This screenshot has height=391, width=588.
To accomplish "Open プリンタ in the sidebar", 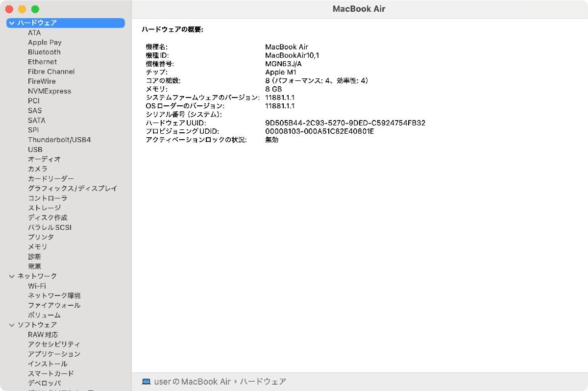I will [41, 237].
